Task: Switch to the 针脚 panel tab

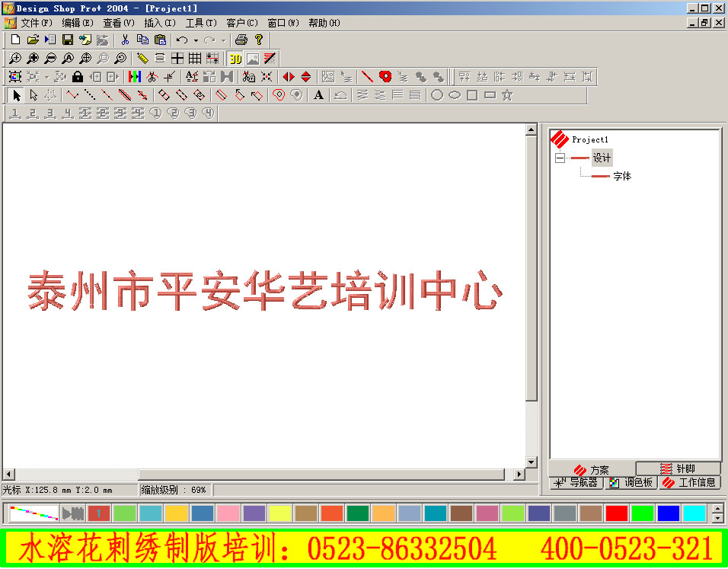Action: click(x=680, y=469)
